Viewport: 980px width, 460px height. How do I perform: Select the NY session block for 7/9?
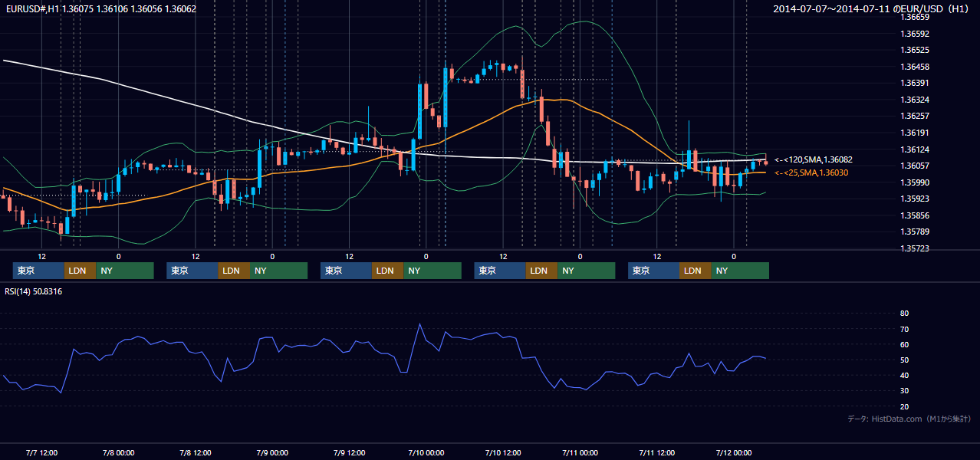click(x=432, y=271)
